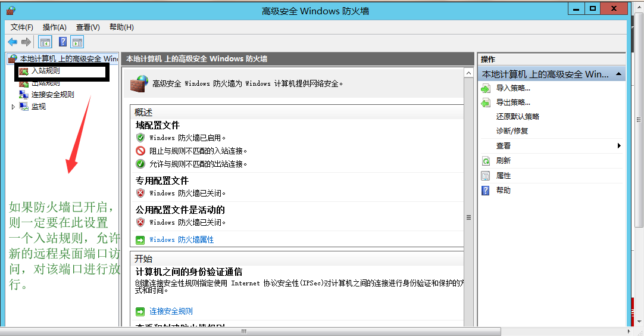Image resolution: width=644 pixels, height=336 pixels.
Task: Click 诊断/修复 action
Action: coord(512,131)
